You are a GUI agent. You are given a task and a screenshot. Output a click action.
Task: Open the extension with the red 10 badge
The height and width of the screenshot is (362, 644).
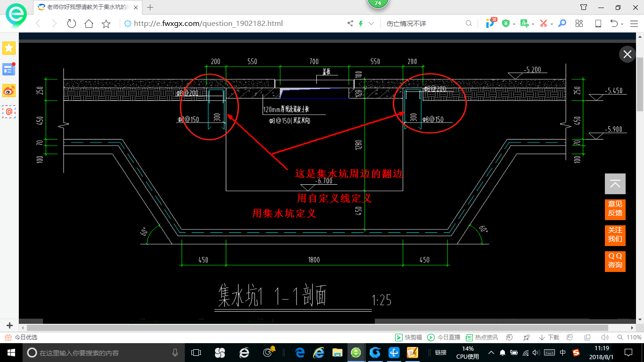tap(491, 23)
